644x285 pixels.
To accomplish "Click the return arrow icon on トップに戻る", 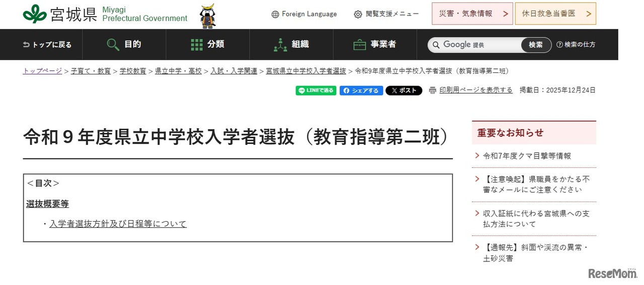I will (x=26, y=45).
